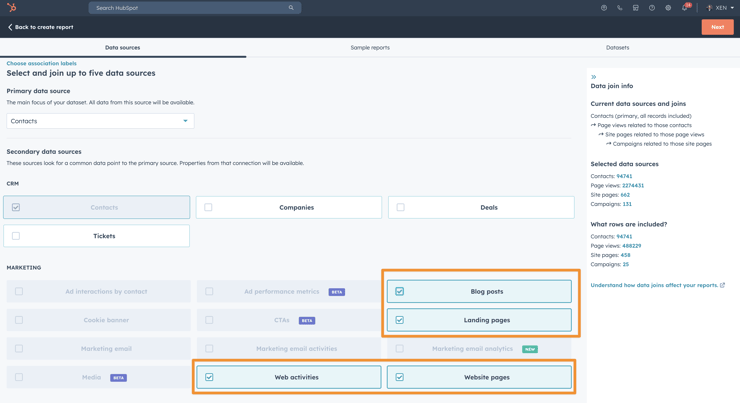
Task: Click included Campaigns count 25
Action: (626, 265)
